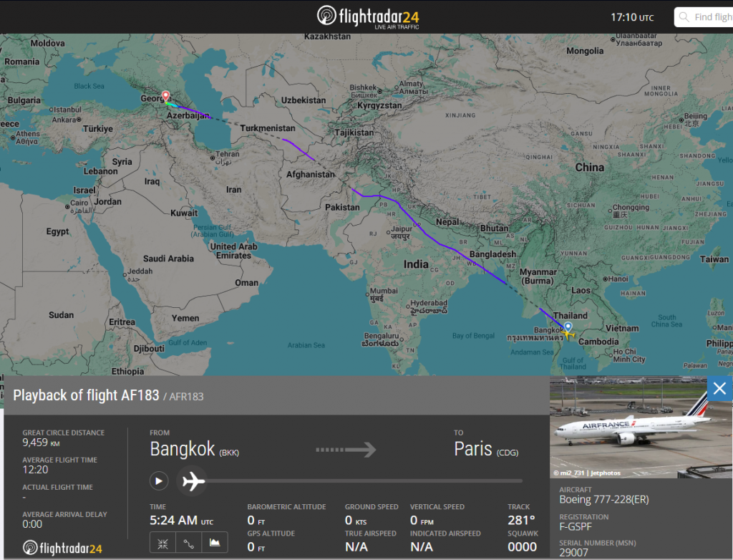Toggle the altitude graph view
Screen dimensions: 733x560
point(214,543)
